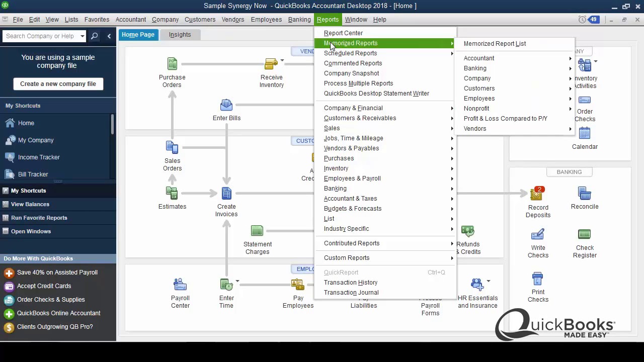
Task: Open the Sales Orders icon
Action: 172,147
